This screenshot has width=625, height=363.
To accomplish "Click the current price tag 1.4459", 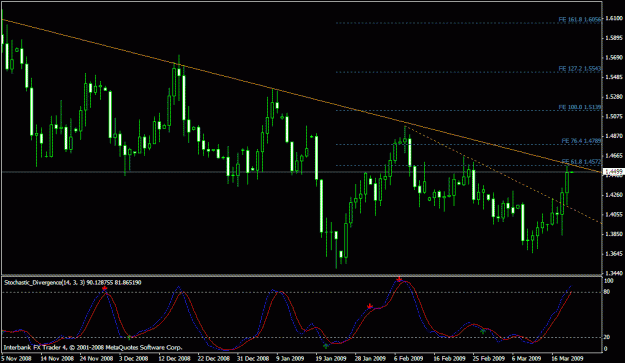I will pyautogui.click(x=613, y=172).
